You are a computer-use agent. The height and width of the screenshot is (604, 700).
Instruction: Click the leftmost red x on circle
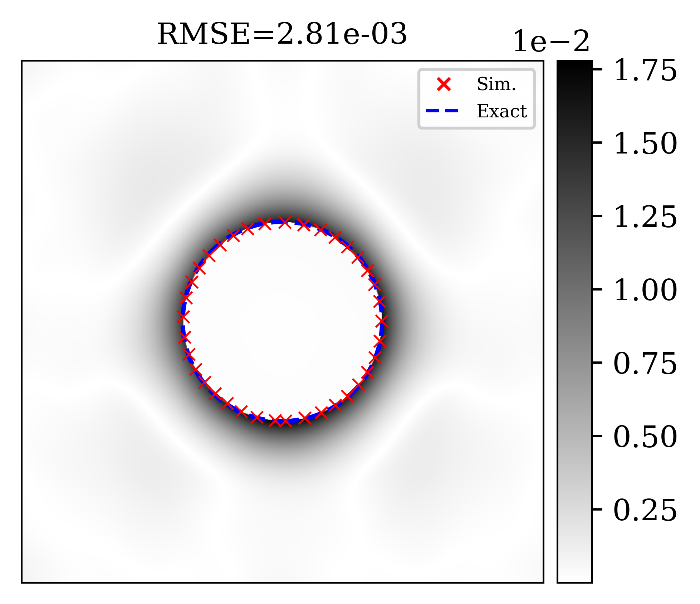point(183,317)
